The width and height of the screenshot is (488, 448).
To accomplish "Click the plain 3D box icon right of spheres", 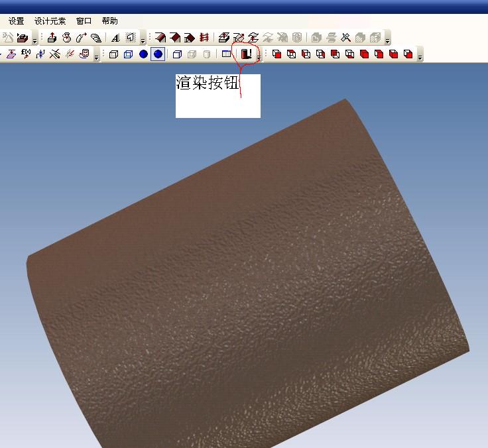I will 177,54.
